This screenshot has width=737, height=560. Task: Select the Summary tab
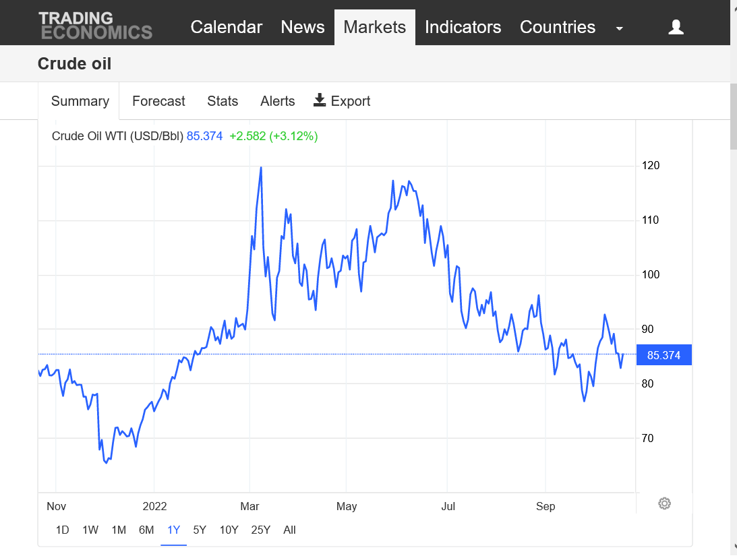tap(80, 101)
